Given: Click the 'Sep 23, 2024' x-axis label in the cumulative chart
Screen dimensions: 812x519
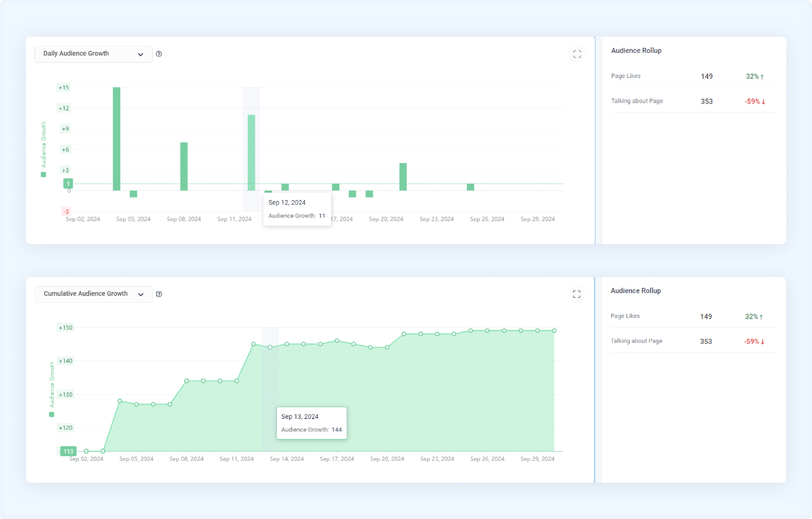Looking at the screenshot, I should (437, 459).
